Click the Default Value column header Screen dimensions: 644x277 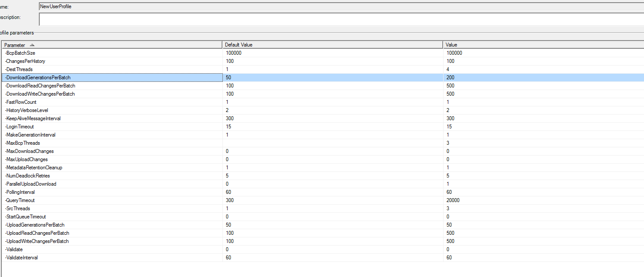(x=333, y=45)
